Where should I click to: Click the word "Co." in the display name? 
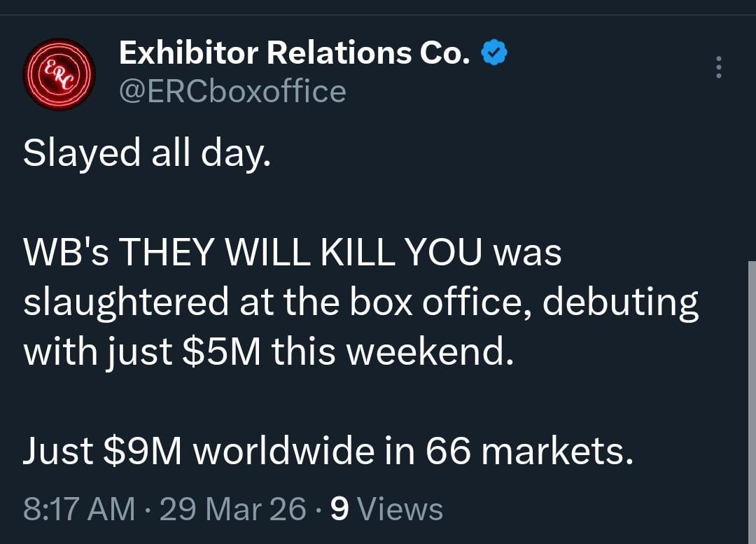pos(444,54)
